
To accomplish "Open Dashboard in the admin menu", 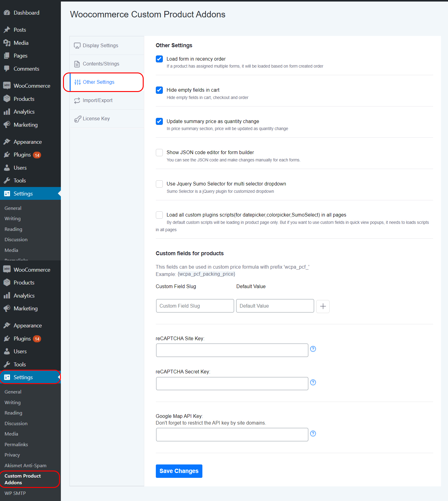I will [30, 13].
